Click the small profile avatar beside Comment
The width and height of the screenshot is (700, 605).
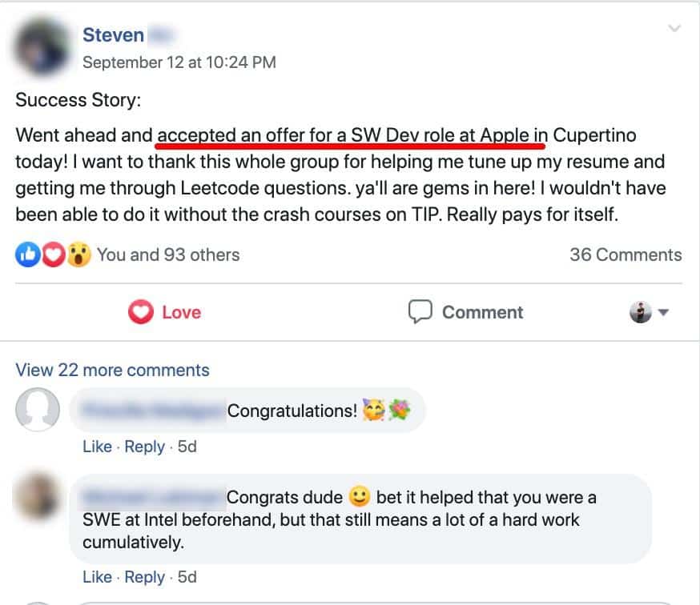641,312
